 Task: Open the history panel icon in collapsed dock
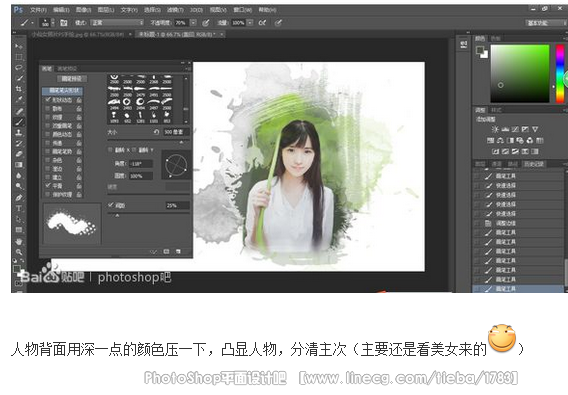tap(463, 45)
